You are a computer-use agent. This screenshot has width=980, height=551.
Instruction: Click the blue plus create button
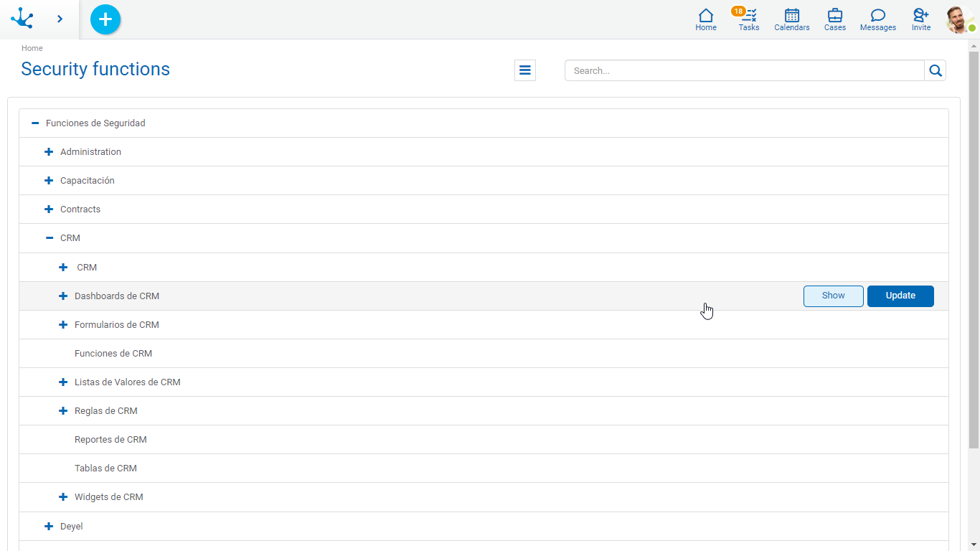point(105,19)
